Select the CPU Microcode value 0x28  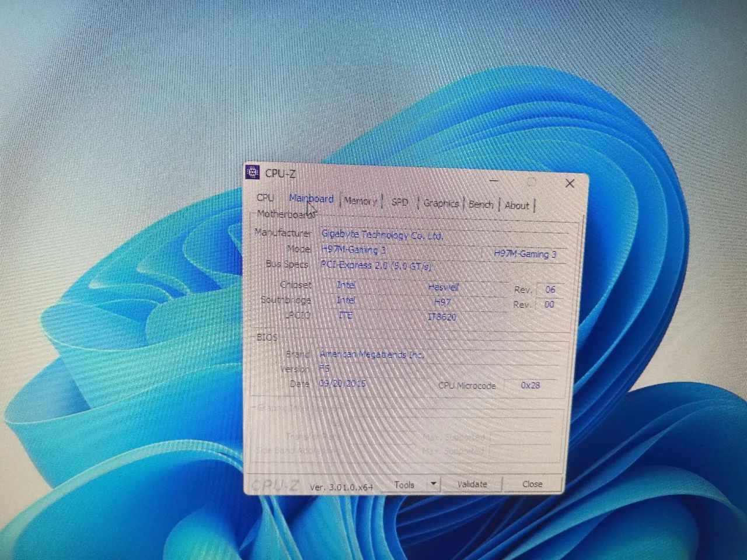tap(530, 385)
